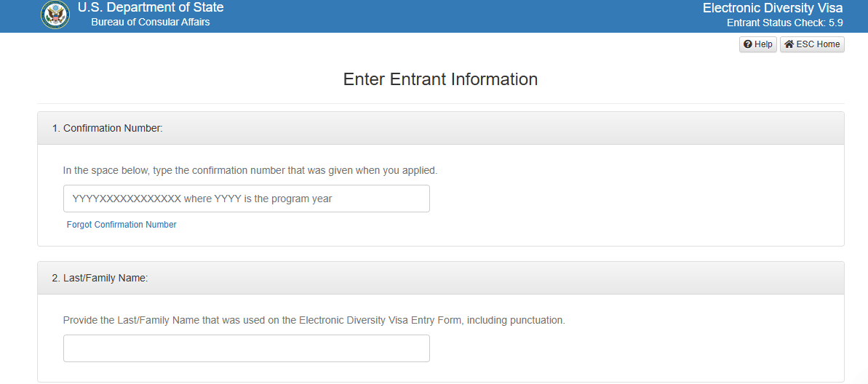This screenshot has height=384, width=868.
Task: Click the divider line under the page heading
Action: point(440,103)
